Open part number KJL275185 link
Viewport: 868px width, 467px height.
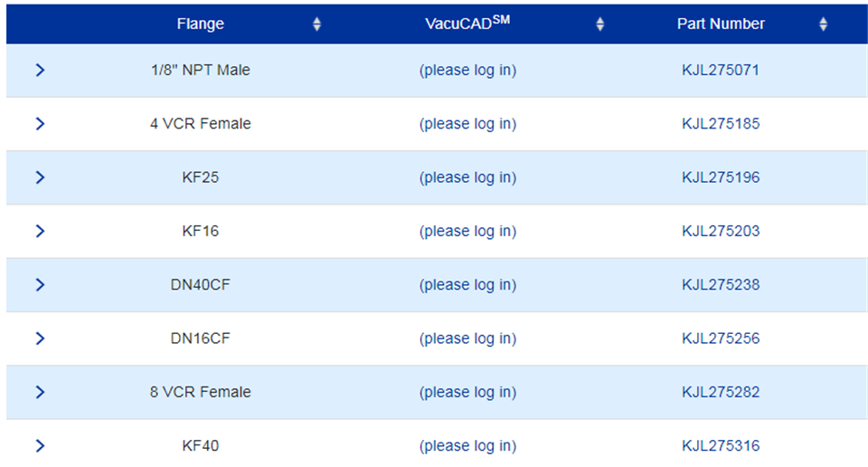pyautogui.click(x=721, y=123)
